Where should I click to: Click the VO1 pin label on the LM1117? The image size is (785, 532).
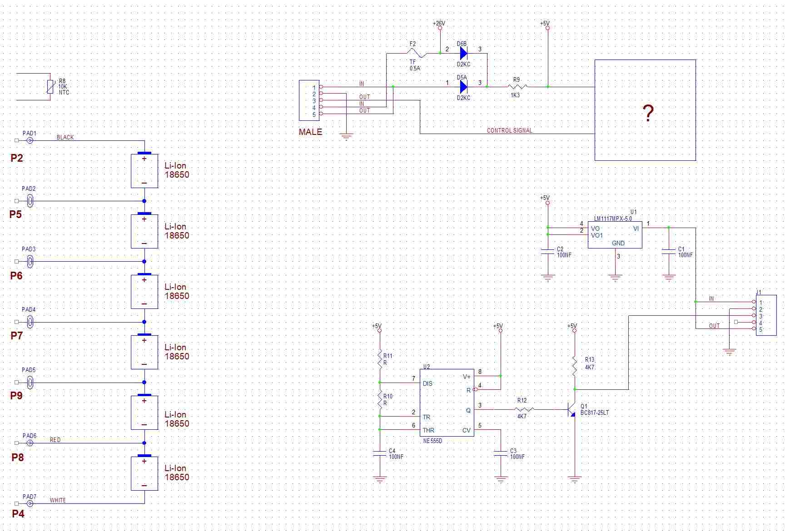pyautogui.click(x=597, y=235)
